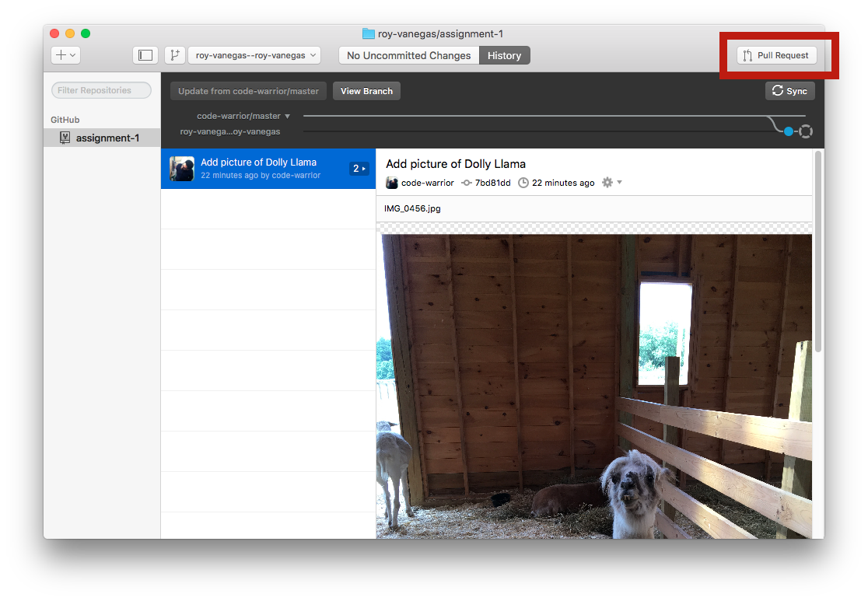Expand the code-warrior/master comparison dropdown

(x=243, y=116)
